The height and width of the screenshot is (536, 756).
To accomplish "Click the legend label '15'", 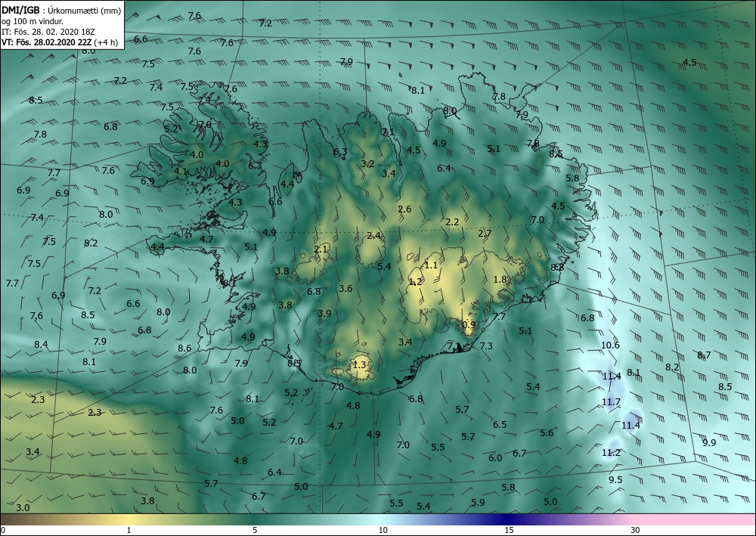I will coord(509,530).
